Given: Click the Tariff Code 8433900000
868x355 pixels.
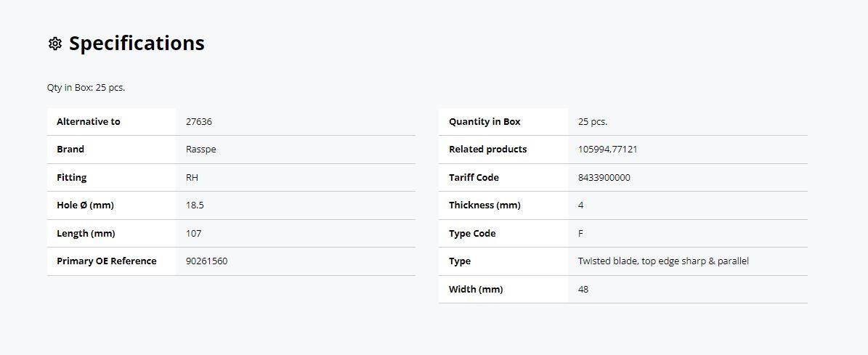Looking at the screenshot, I should [604, 177].
